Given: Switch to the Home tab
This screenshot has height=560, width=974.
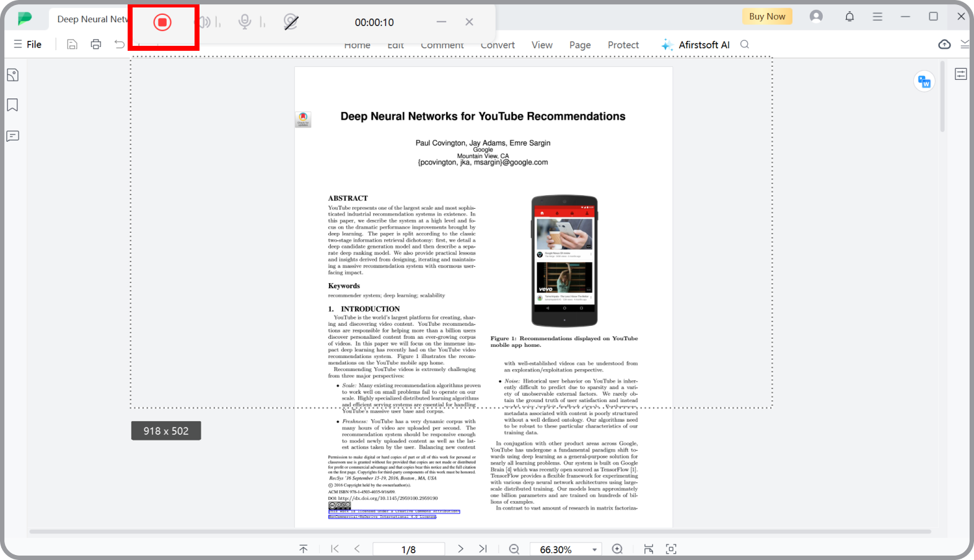Looking at the screenshot, I should (x=358, y=45).
